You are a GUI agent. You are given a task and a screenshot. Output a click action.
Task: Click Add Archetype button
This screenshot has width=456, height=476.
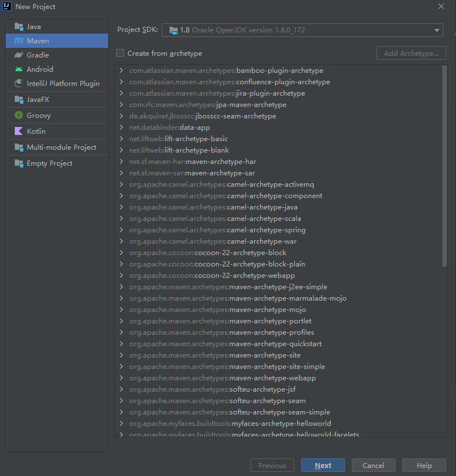coord(411,53)
